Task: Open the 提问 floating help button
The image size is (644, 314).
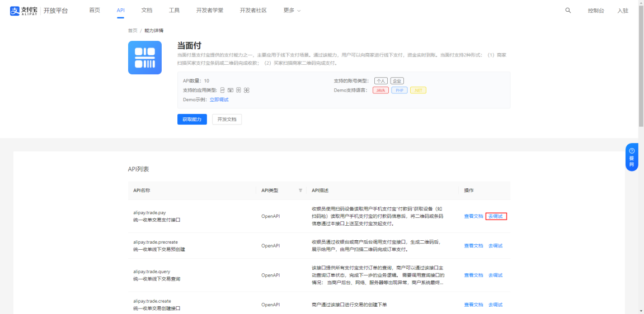Action: click(x=632, y=157)
